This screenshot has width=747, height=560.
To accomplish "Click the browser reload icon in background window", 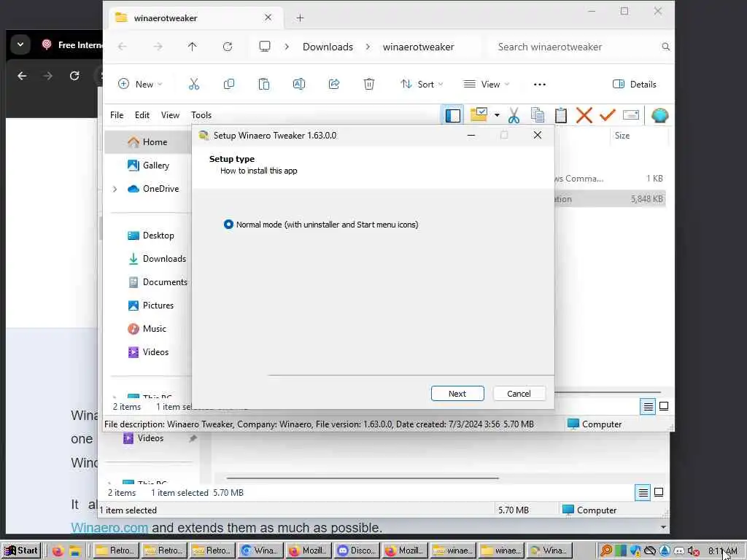I will click(x=74, y=76).
